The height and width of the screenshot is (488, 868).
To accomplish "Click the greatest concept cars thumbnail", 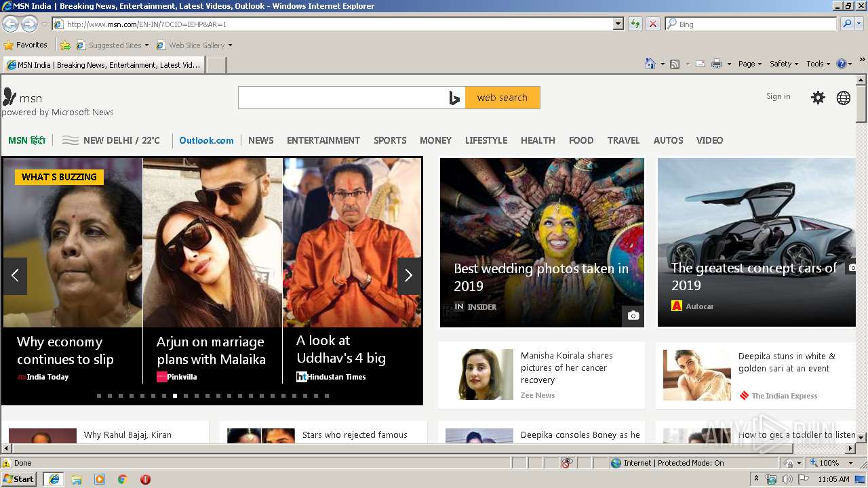I will [x=757, y=243].
